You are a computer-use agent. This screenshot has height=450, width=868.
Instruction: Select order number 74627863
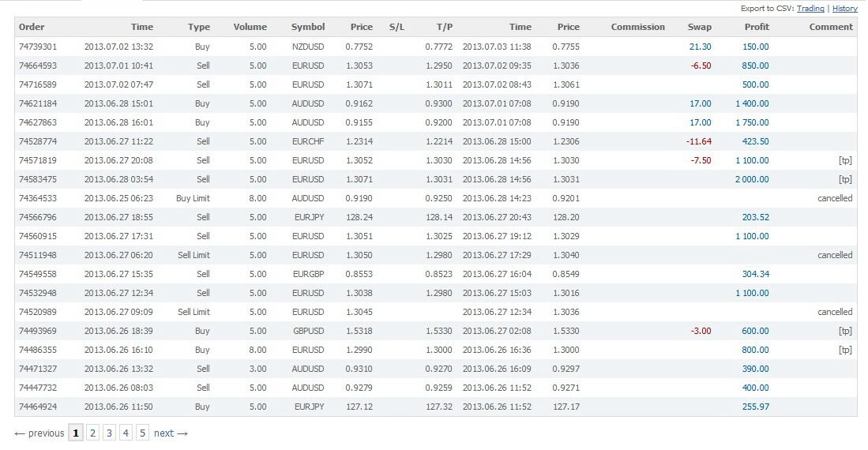coord(38,122)
